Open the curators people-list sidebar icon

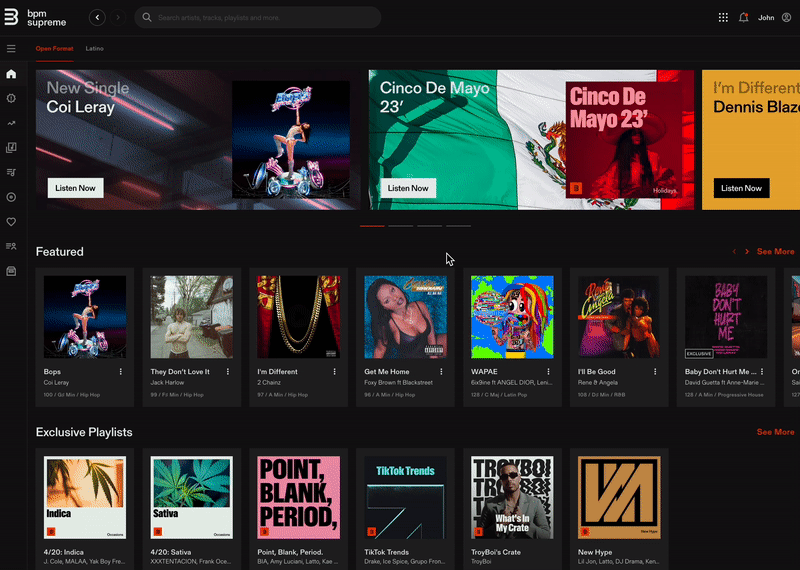pos(11,246)
